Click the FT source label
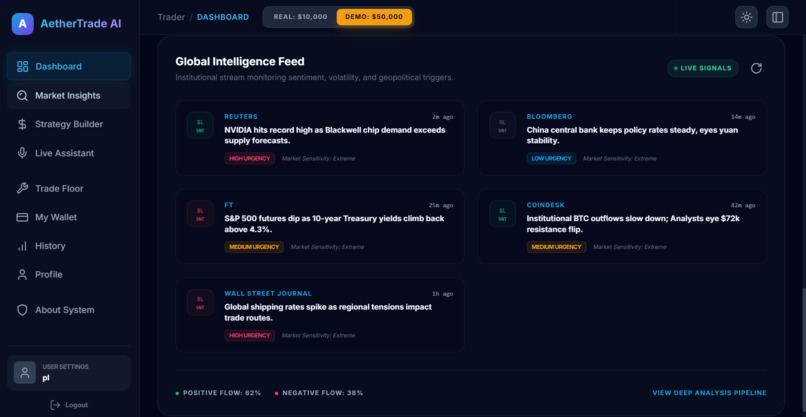Screen dimensions: 806x417 (x=229, y=205)
